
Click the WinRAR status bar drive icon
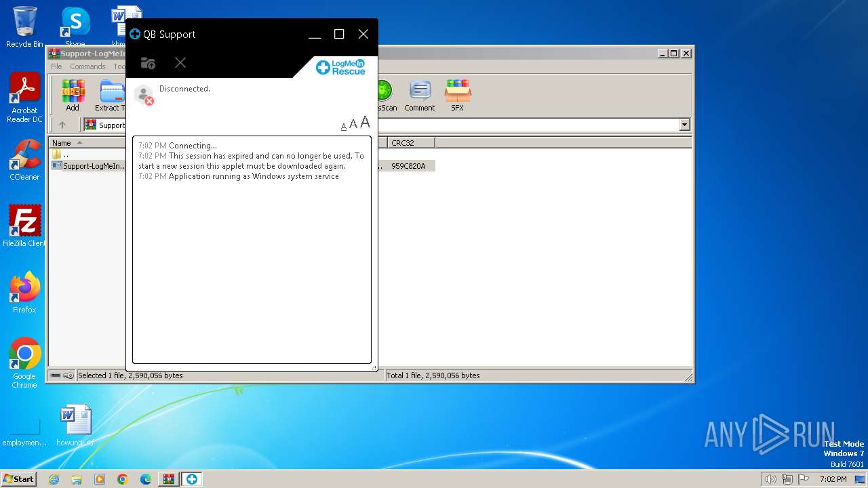(x=56, y=375)
